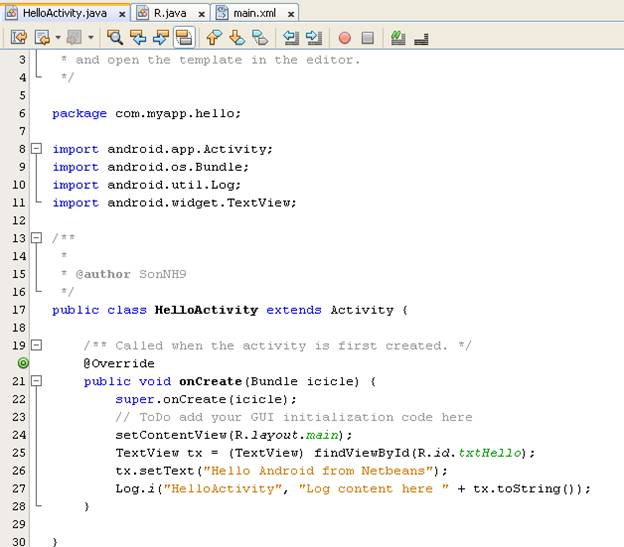The width and height of the screenshot is (624, 547).
Task: Click Next Bookmark down-arrow icon
Action: pyautogui.click(x=237, y=37)
